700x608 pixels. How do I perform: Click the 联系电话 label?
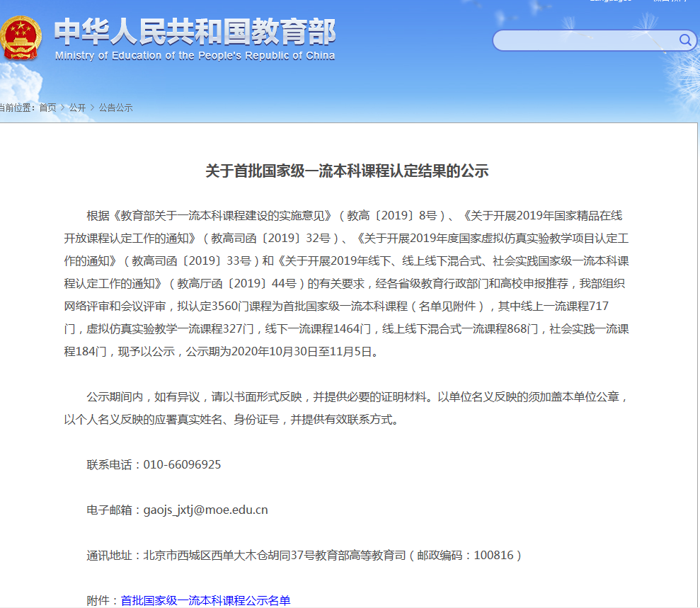(110, 465)
